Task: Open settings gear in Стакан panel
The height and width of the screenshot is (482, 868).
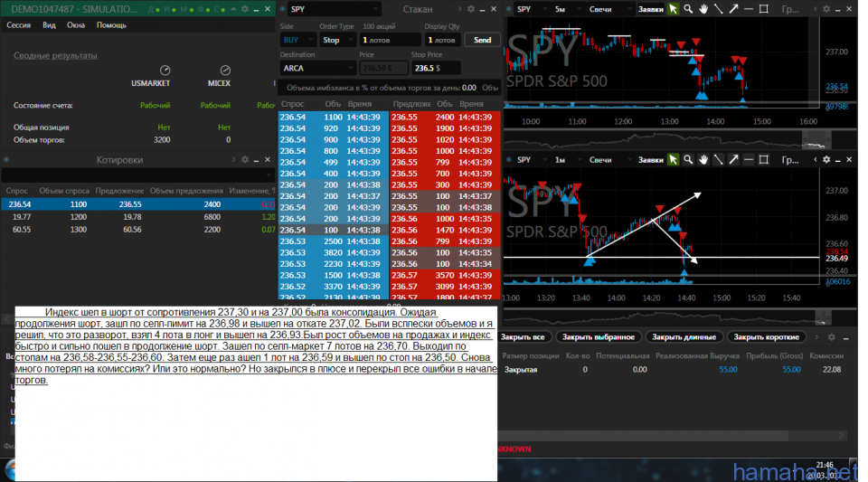Action: pos(470,9)
